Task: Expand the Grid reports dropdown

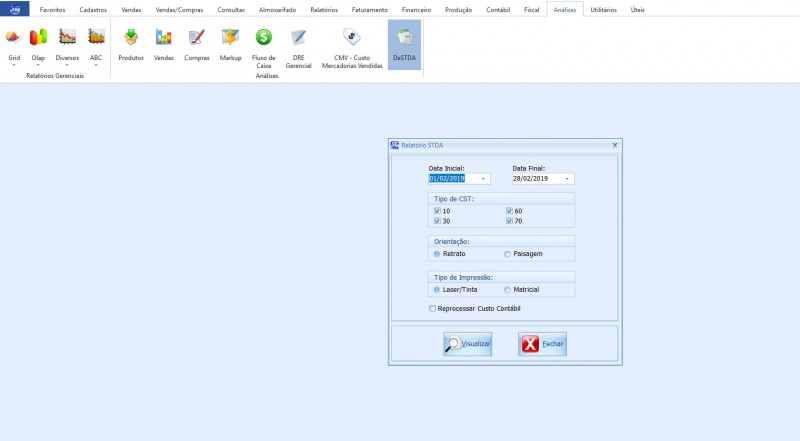Action: 14,65
